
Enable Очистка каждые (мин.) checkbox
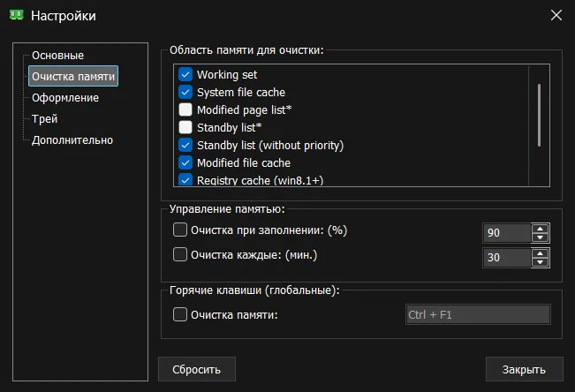coord(180,255)
